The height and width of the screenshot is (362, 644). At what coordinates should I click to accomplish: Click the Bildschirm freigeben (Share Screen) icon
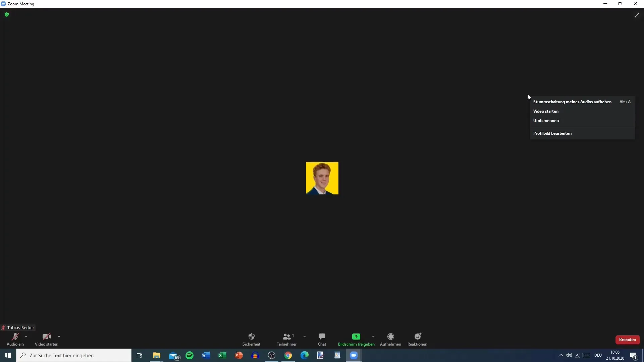(x=356, y=337)
